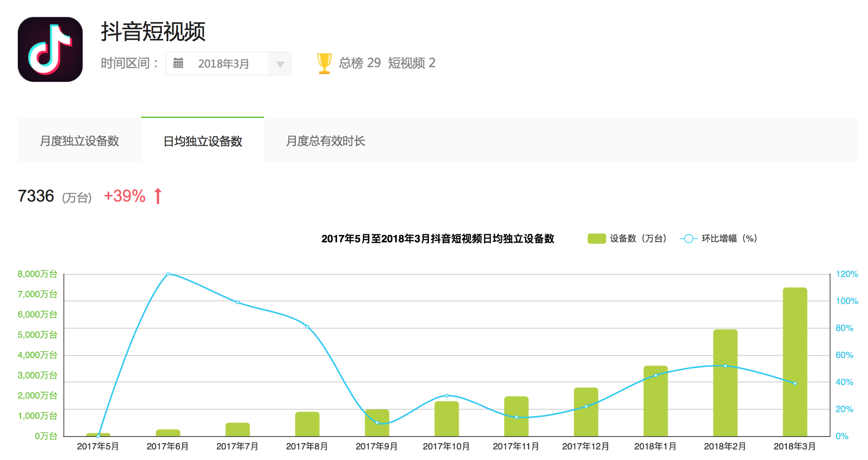Toggle 设备数（万台） legend series
868x460 pixels.
638,238
